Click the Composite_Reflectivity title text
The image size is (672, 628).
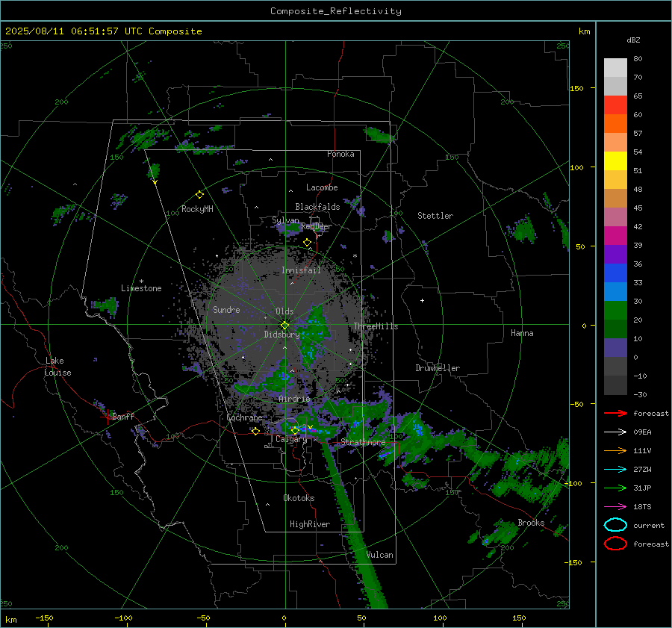click(335, 11)
